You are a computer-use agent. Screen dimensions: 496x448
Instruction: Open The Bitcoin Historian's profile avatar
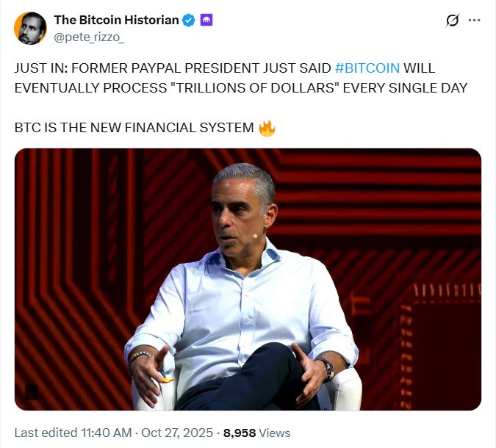[29, 27]
